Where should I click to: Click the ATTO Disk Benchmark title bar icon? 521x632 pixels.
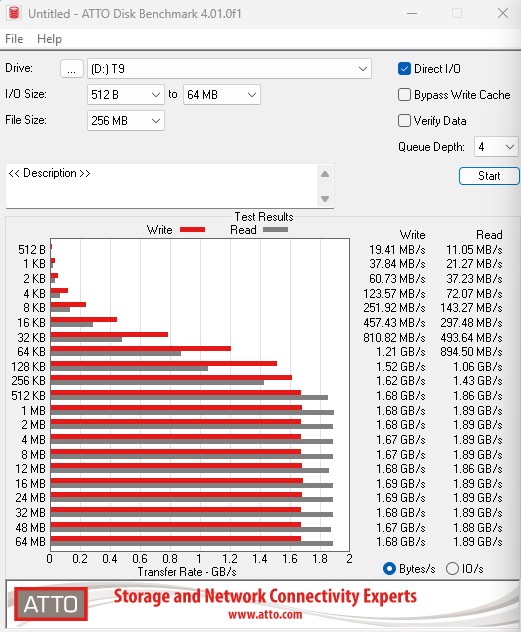tap(14, 13)
